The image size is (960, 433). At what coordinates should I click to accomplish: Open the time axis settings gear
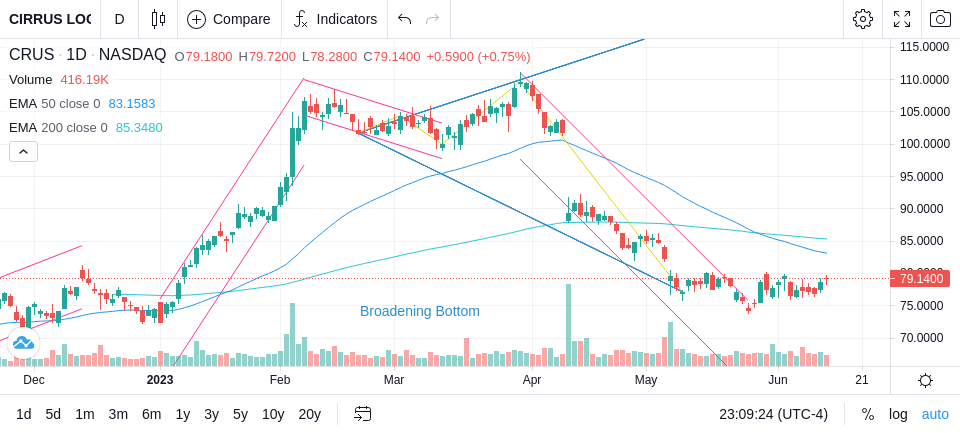(x=925, y=380)
